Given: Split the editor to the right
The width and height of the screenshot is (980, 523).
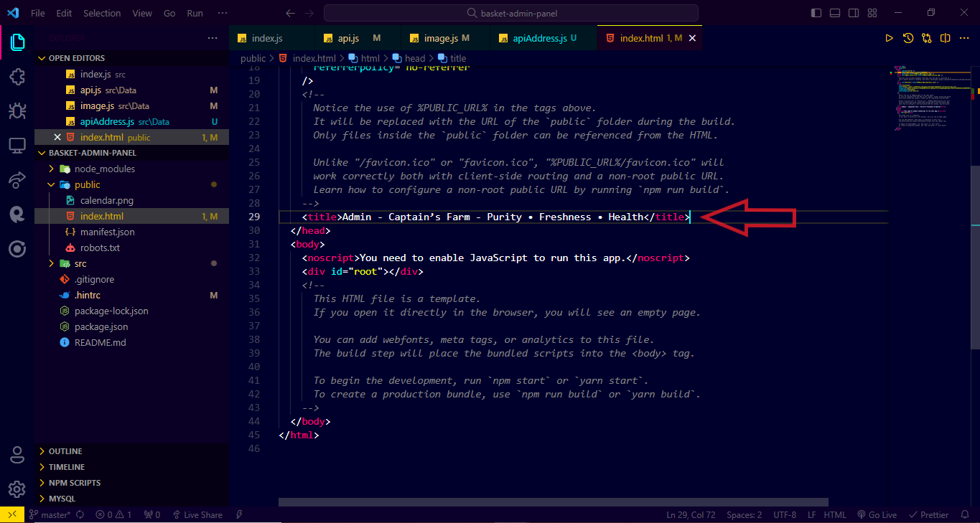Looking at the screenshot, I should [x=946, y=38].
